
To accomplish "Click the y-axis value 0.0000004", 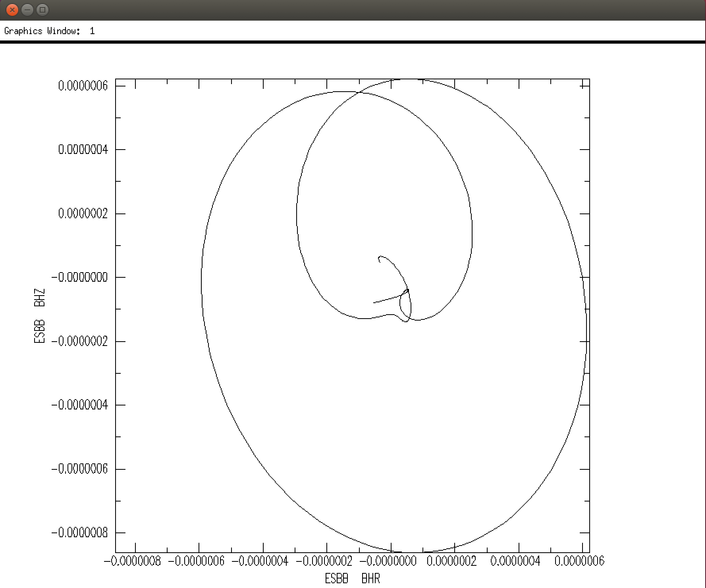I will pos(83,150).
